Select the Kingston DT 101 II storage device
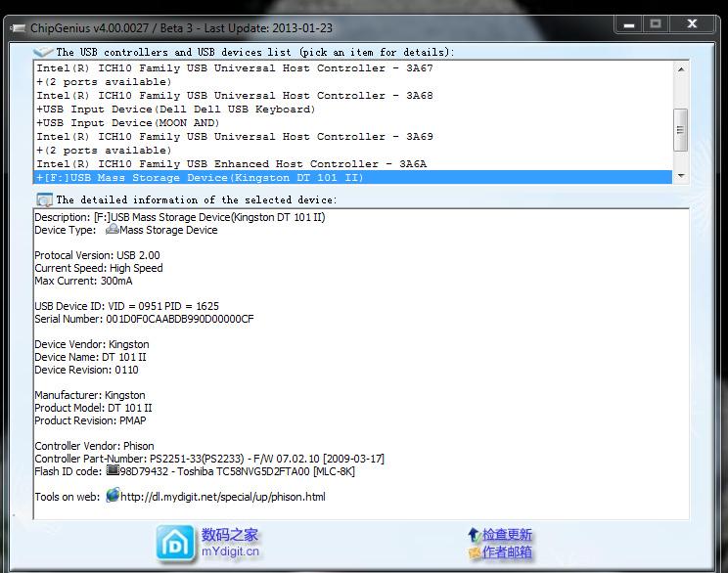Image resolution: width=728 pixels, height=573 pixels. (x=353, y=178)
